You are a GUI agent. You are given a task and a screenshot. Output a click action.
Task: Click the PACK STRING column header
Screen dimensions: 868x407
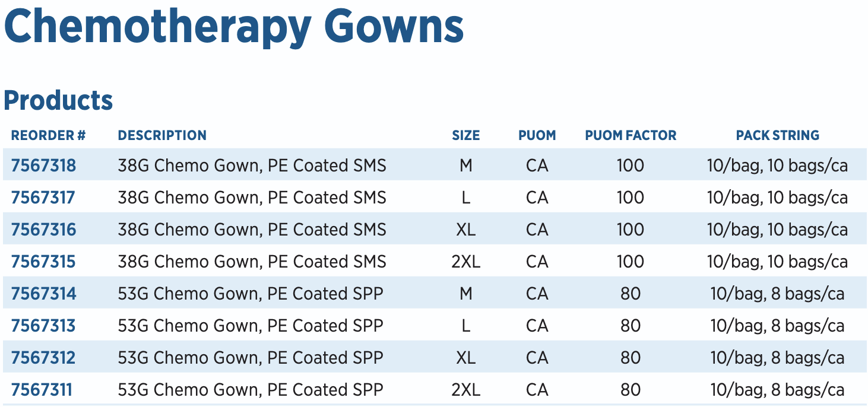777,135
